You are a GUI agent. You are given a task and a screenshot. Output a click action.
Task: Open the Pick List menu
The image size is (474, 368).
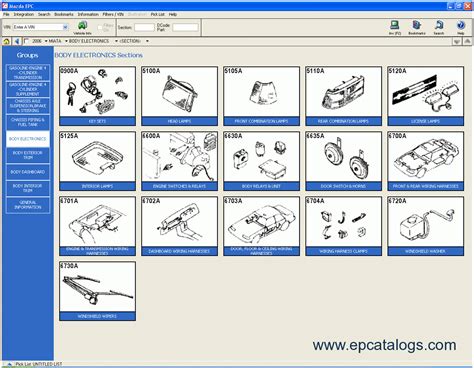158,14
